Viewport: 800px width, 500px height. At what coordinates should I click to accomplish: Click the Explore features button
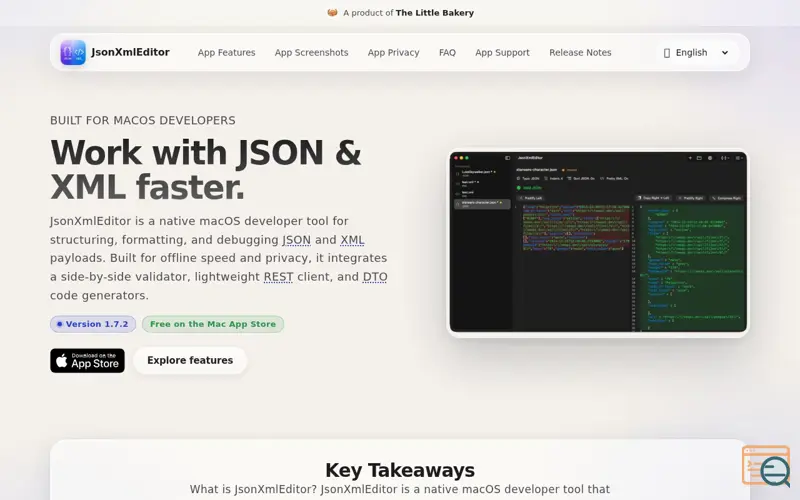(190, 360)
